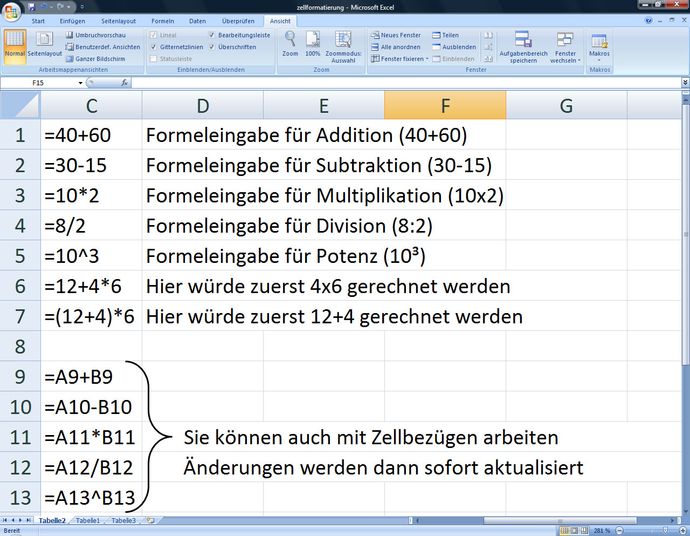Screen dimensions: 690x536
Task: Open the round Office button menu
Action: click(11, 11)
